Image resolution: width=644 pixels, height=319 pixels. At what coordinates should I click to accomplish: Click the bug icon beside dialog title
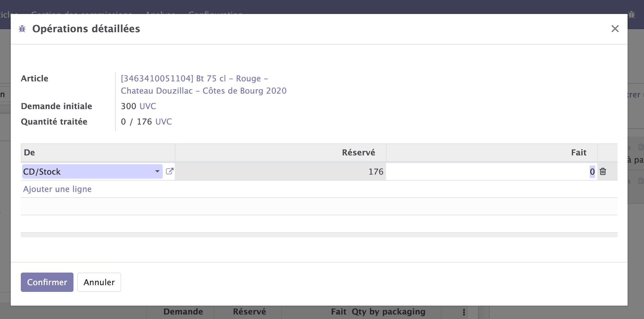(22, 29)
